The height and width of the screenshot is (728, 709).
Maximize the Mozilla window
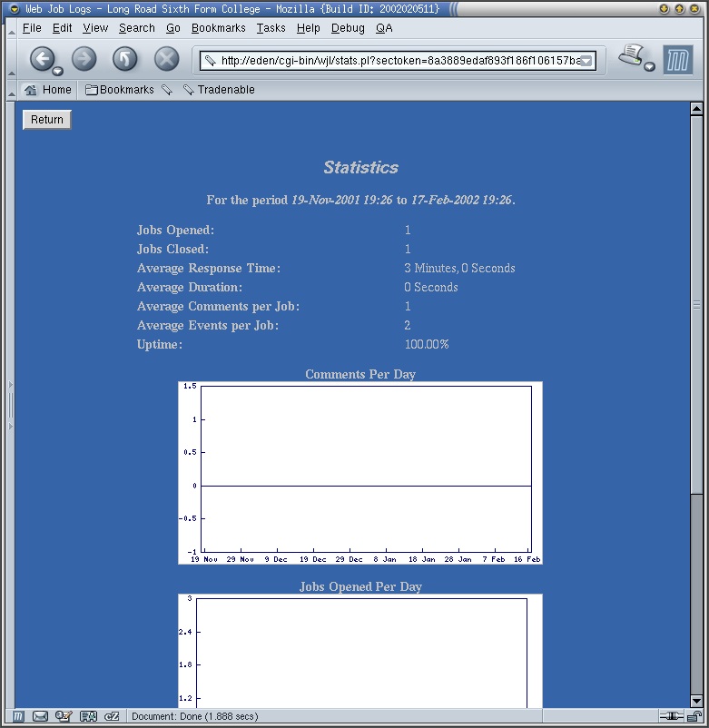(680, 8)
